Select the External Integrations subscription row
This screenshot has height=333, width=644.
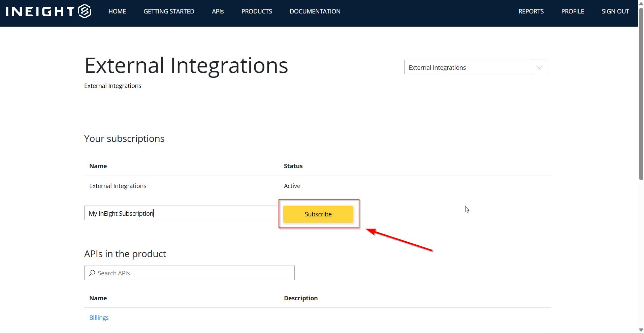pos(118,186)
